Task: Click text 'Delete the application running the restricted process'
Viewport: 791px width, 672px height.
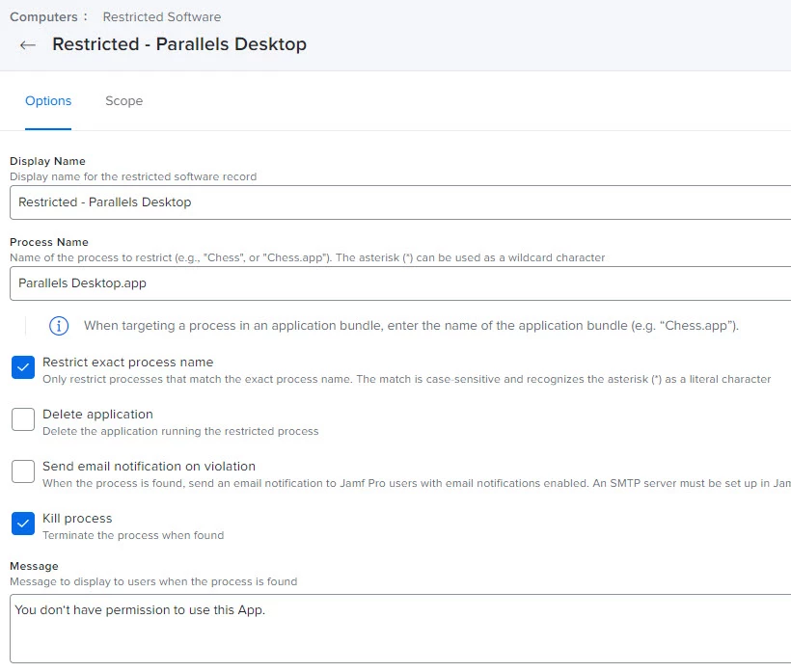Action: tap(180, 432)
